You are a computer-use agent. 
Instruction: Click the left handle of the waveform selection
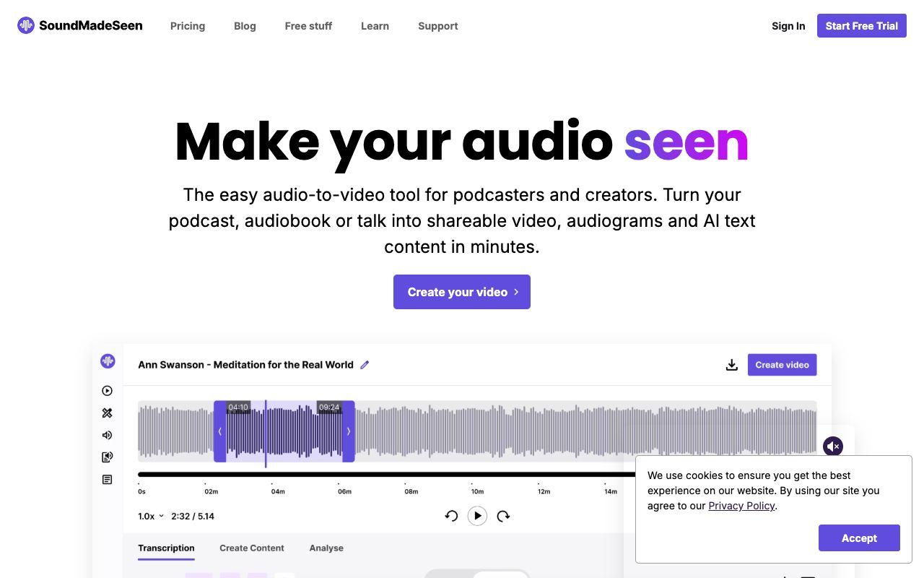click(219, 431)
